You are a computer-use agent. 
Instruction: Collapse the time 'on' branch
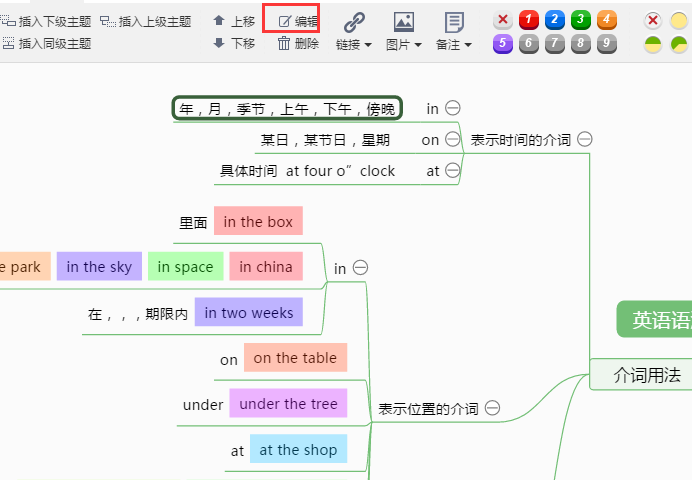[x=453, y=139]
